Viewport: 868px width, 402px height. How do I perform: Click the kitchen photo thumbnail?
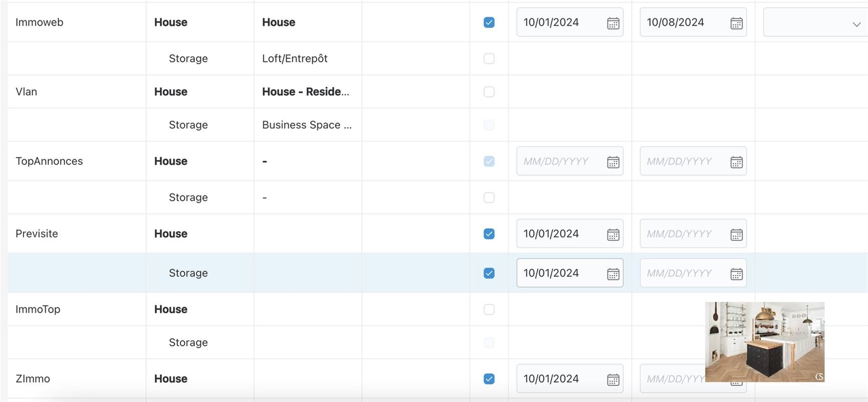pos(764,342)
